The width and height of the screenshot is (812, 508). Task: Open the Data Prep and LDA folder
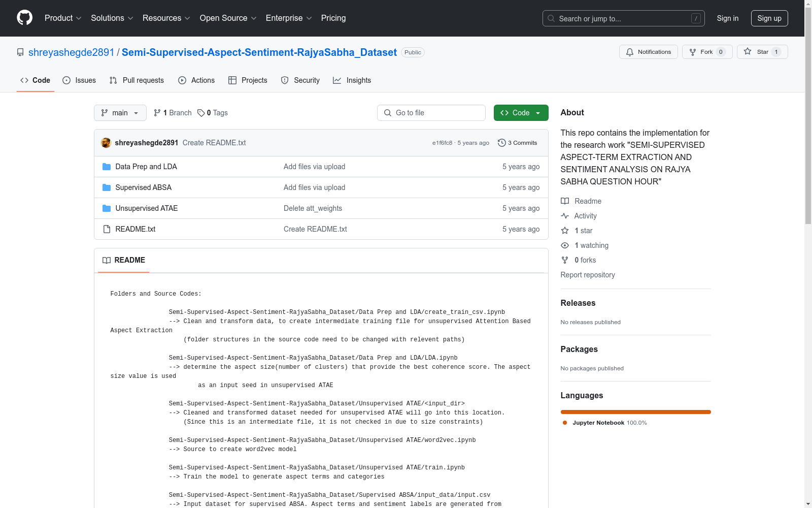[146, 167]
